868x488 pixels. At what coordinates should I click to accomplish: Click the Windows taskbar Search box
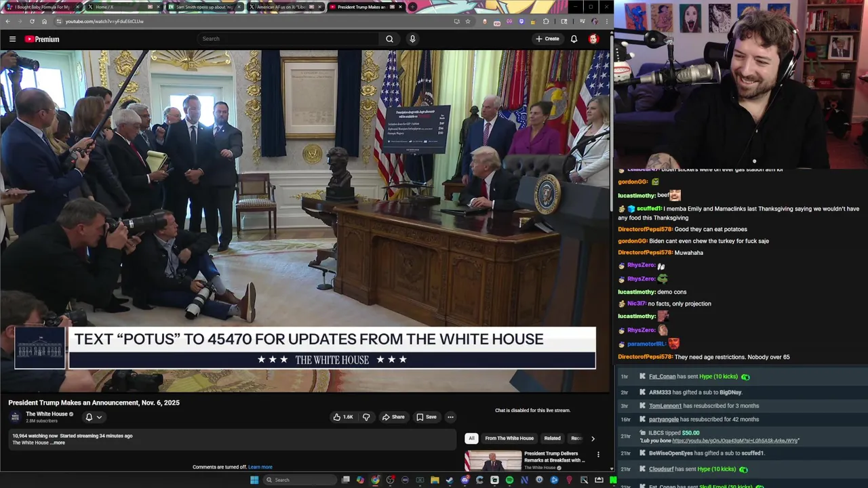pos(300,480)
